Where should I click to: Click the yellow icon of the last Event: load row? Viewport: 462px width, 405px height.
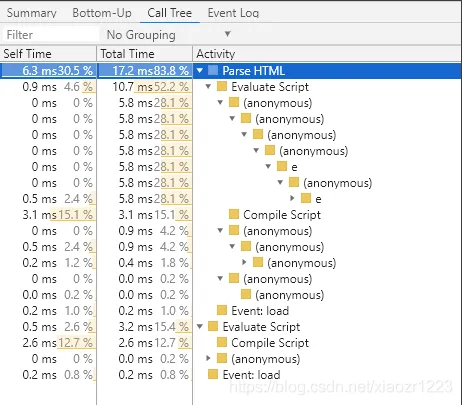pyautogui.click(x=213, y=374)
